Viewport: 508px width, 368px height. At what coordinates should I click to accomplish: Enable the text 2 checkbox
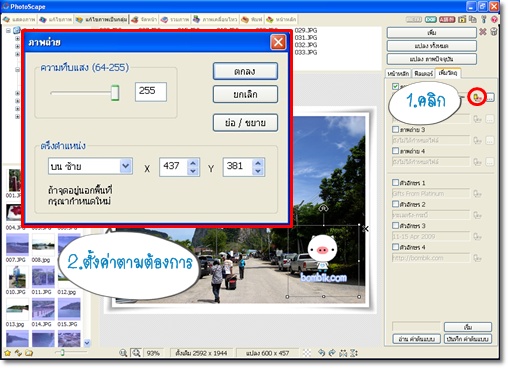(x=395, y=204)
